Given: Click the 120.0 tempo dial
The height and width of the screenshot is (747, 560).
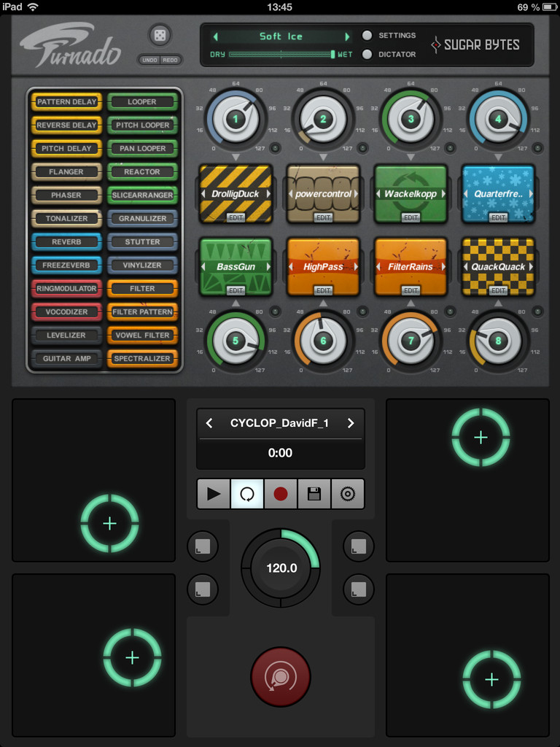Looking at the screenshot, I should click(281, 568).
